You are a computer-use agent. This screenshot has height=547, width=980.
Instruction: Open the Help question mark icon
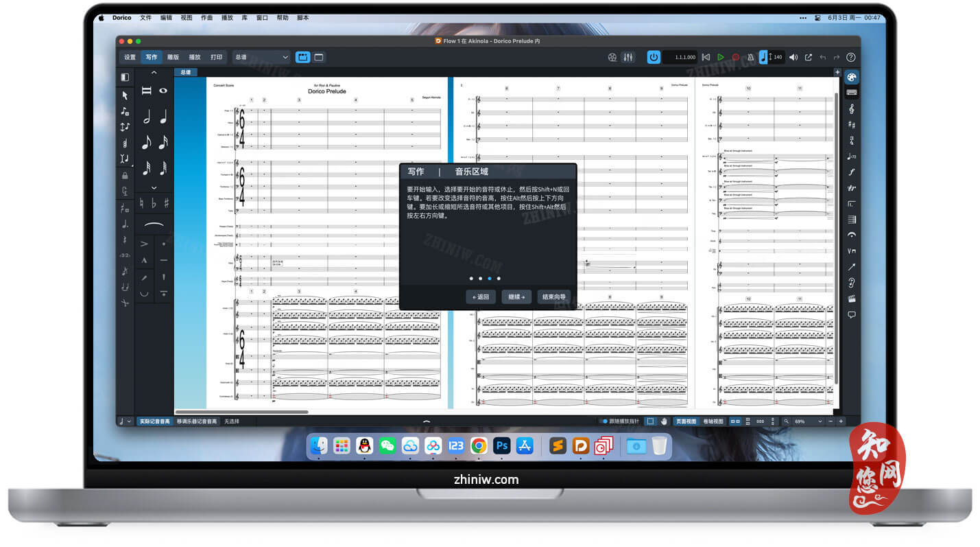pyautogui.click(x=851, y=57)
